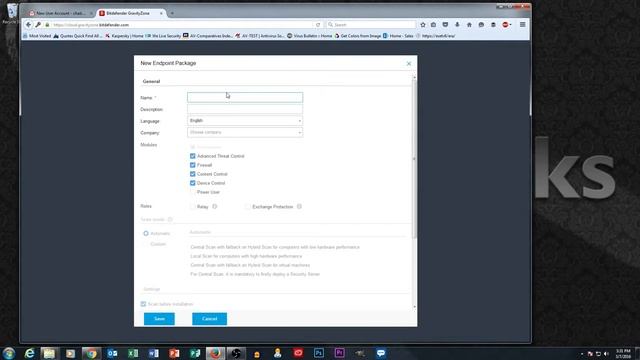640x360 pixels.
Task: Open Outlook from taskbar
Action: pyautogui.click(x=112, y=353)
